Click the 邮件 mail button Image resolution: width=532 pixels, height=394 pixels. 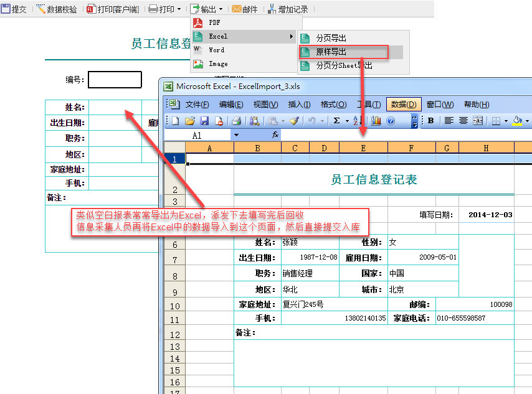pyautogui.click(x=245, y=9)
